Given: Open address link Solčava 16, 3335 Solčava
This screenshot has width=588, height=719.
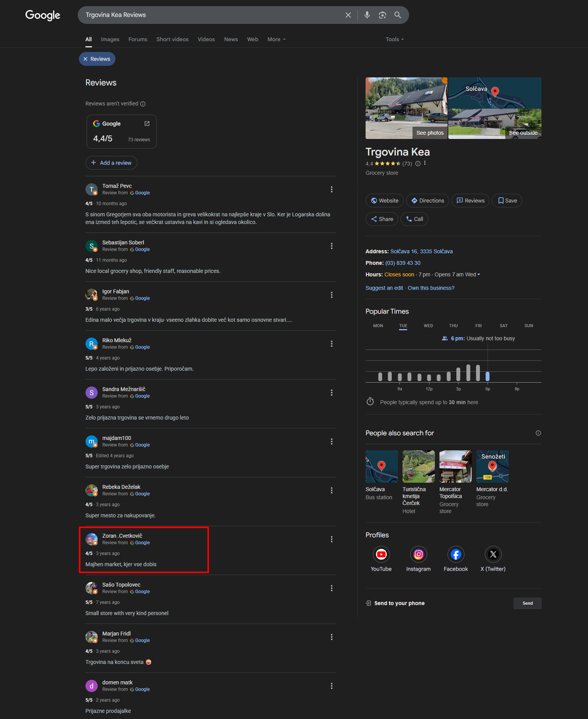Looking at the screenshot, I should click(x=421, y=251).
